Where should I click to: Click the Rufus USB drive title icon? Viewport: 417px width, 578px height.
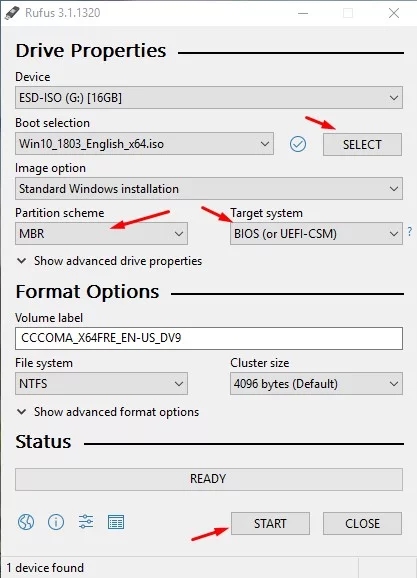coord(12,13)
